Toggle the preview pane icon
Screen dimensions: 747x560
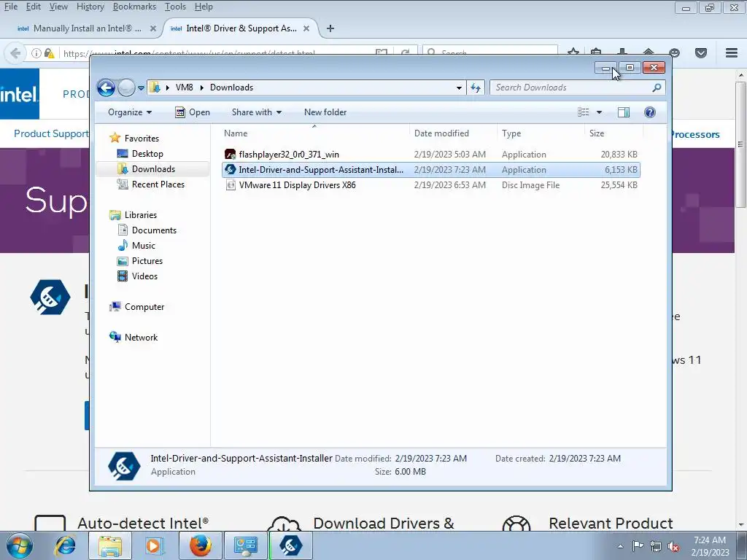(623, 112)
